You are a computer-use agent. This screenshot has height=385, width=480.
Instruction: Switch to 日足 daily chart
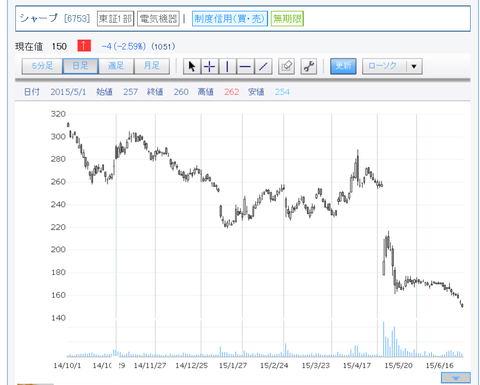[x=81, y=66]
